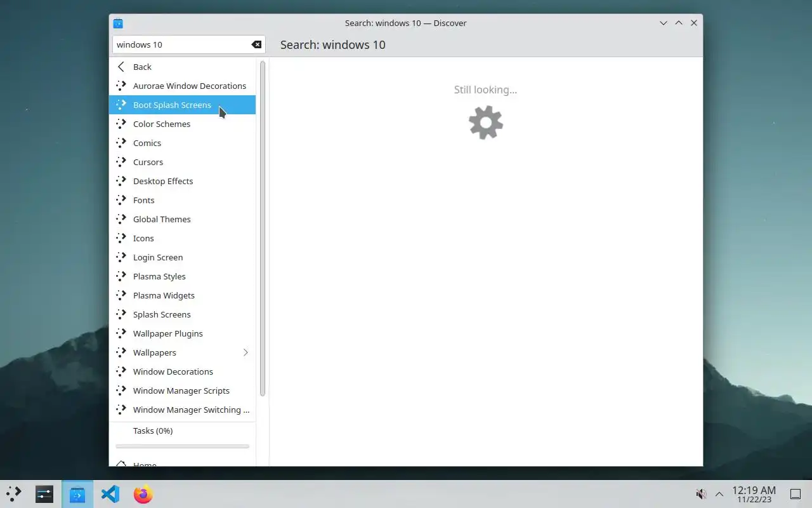Viewport: 812px width, 508px height.
Task: Click the icon beside Splash Screens
Action: click(x=121, y=314)
